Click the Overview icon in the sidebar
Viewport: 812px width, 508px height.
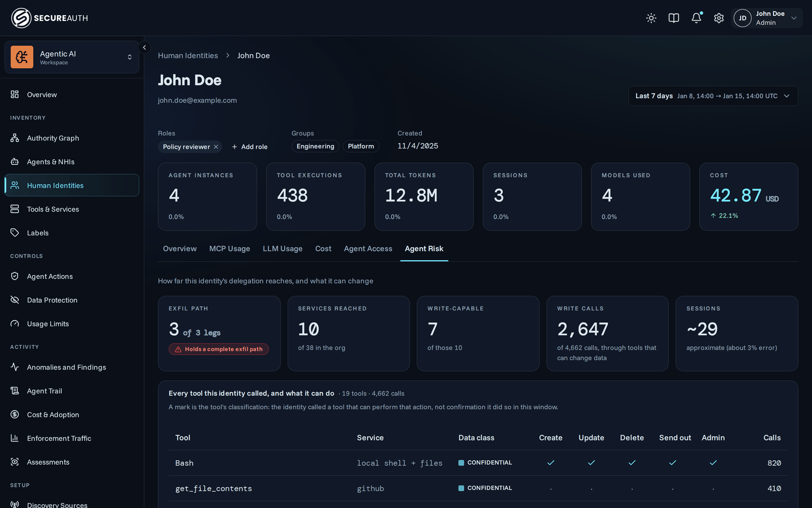[15, 94]
